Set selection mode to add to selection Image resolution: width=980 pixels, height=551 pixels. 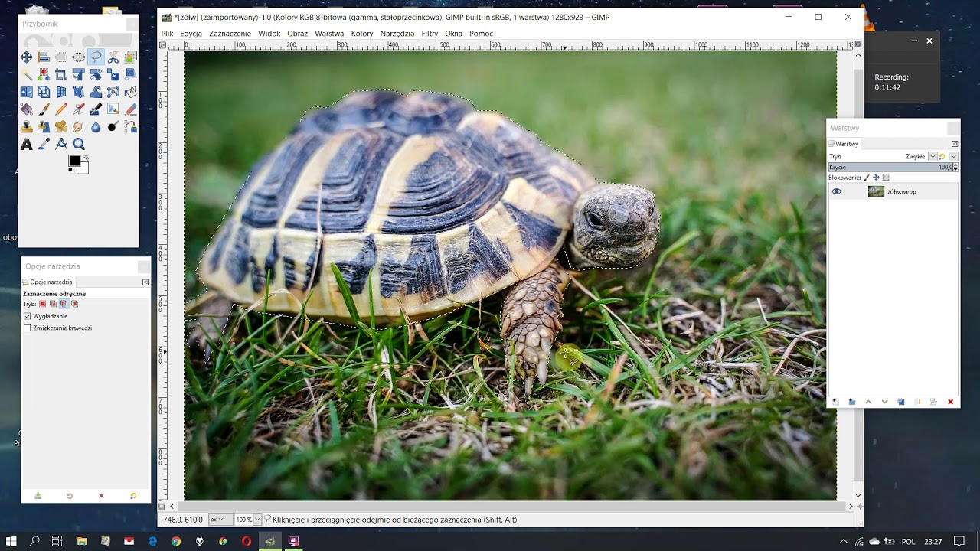pyautogui.click(x=53, y=304)
